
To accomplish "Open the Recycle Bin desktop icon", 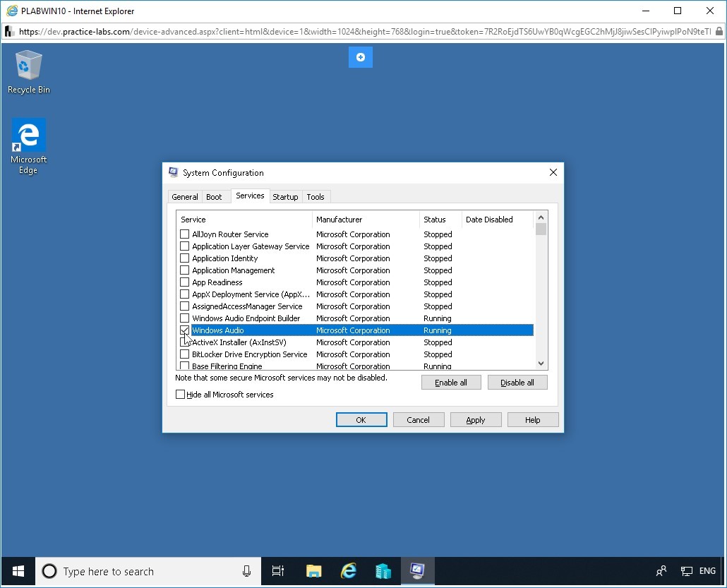I will point(28,72).
